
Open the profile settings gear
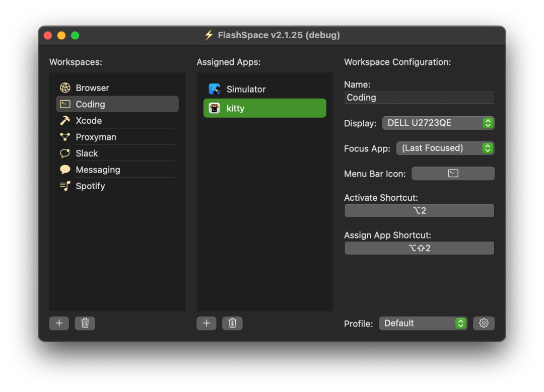[484, 323]
